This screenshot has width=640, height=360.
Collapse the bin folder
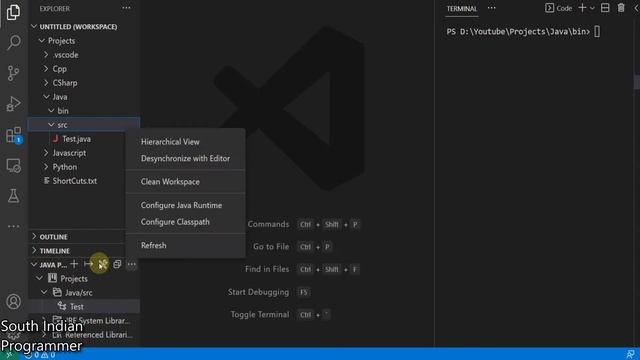(51, 111)
